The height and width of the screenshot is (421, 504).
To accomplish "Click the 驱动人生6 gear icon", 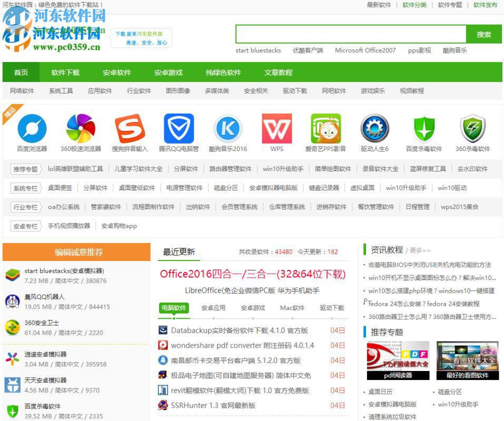I will tap(374, 128).
